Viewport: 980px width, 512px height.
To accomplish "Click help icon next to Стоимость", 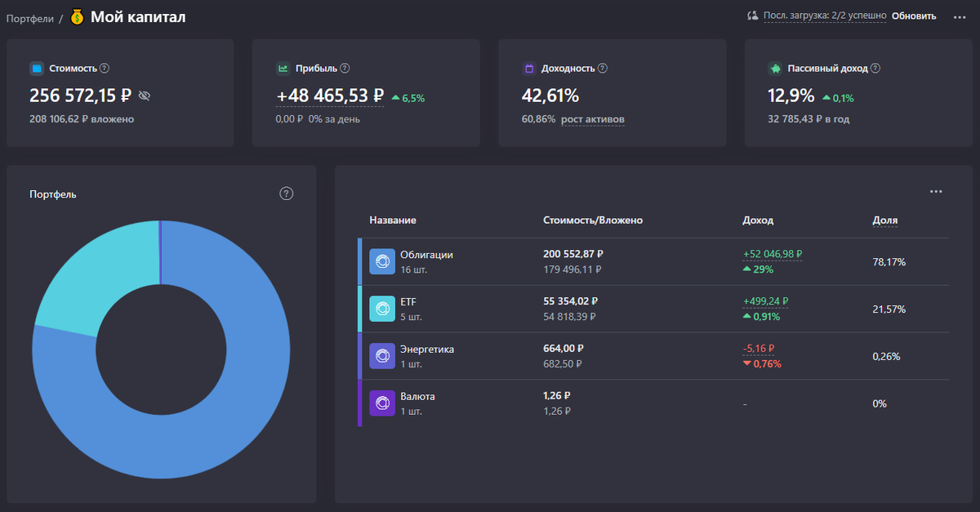I will pos(105,69).
